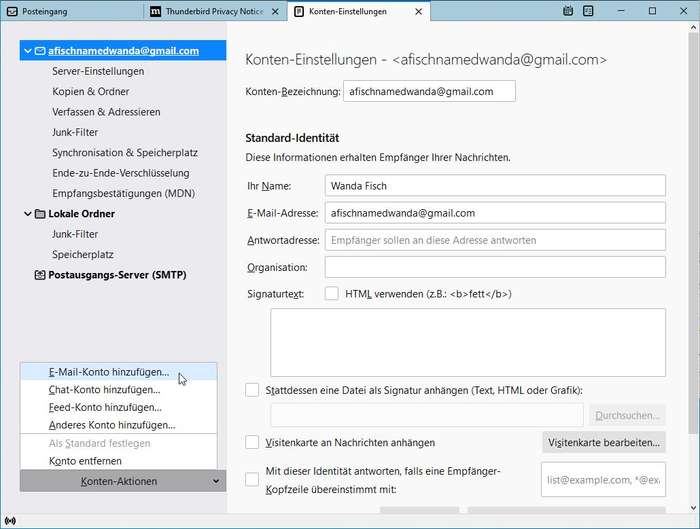Choose Chat-Konto hinzufügen from the menu

point(104,390)
